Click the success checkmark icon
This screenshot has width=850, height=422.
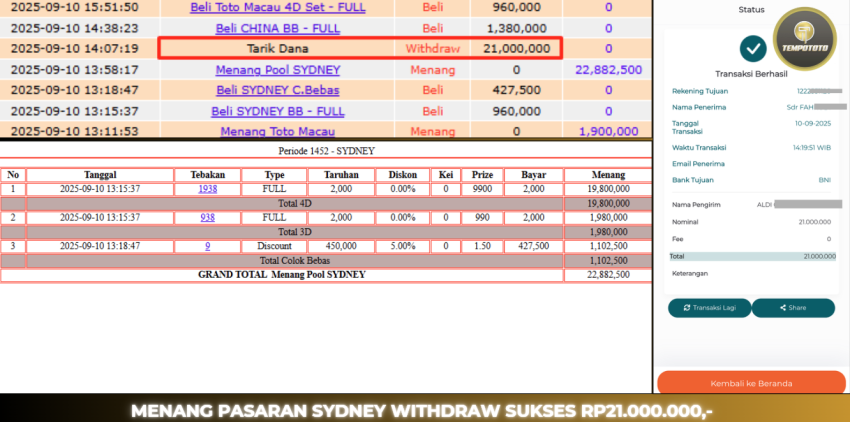click(753, 49)
